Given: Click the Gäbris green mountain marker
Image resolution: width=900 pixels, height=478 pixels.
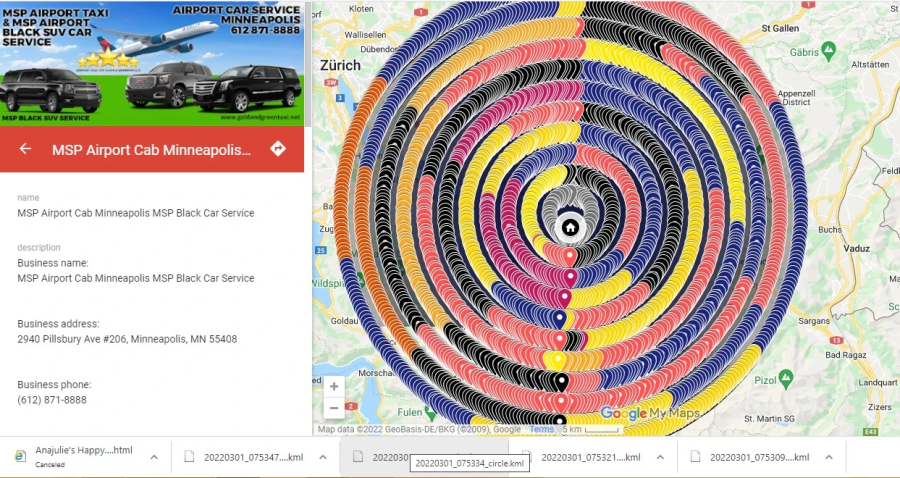Looking at the screenshot, I should tap(828, 51).
